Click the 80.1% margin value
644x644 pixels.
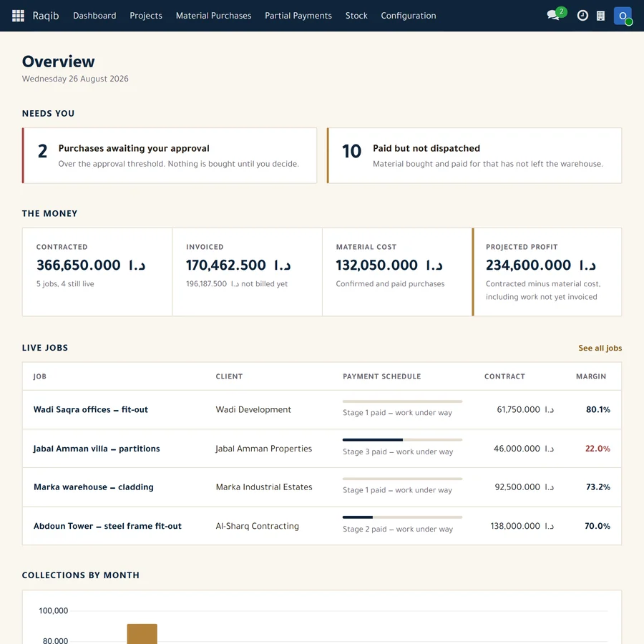(x=598, y=409)
